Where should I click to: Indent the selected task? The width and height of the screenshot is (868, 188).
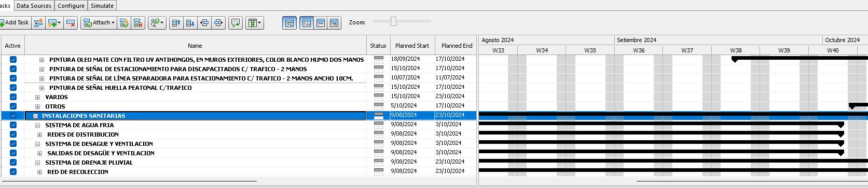coord(204,23)
